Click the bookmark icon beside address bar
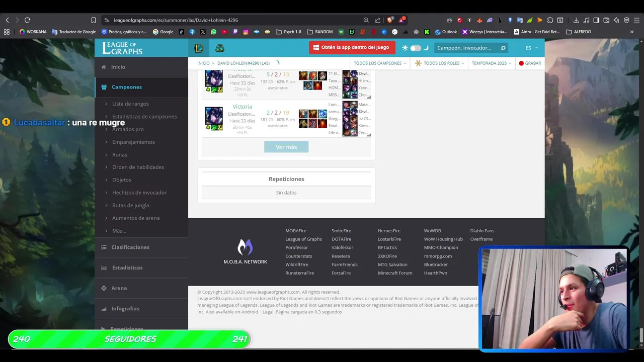This screenshot has width=644, height=362. [94, 20]
